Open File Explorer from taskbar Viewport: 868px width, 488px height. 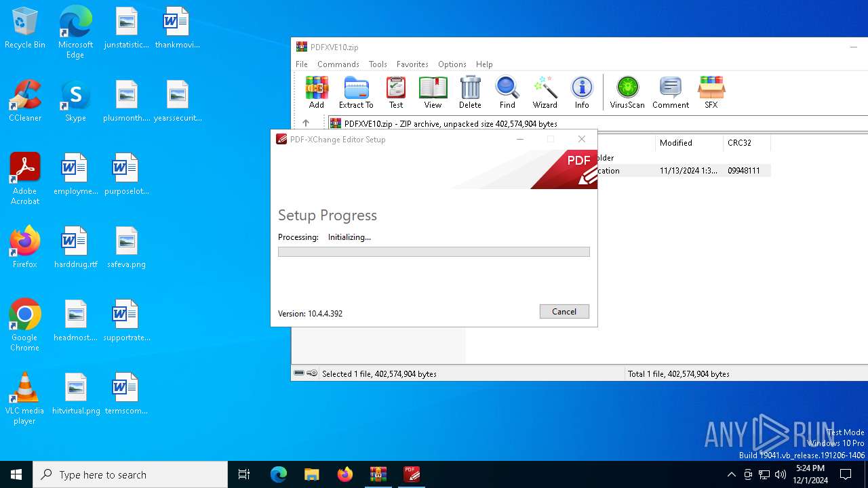(312, 474)
